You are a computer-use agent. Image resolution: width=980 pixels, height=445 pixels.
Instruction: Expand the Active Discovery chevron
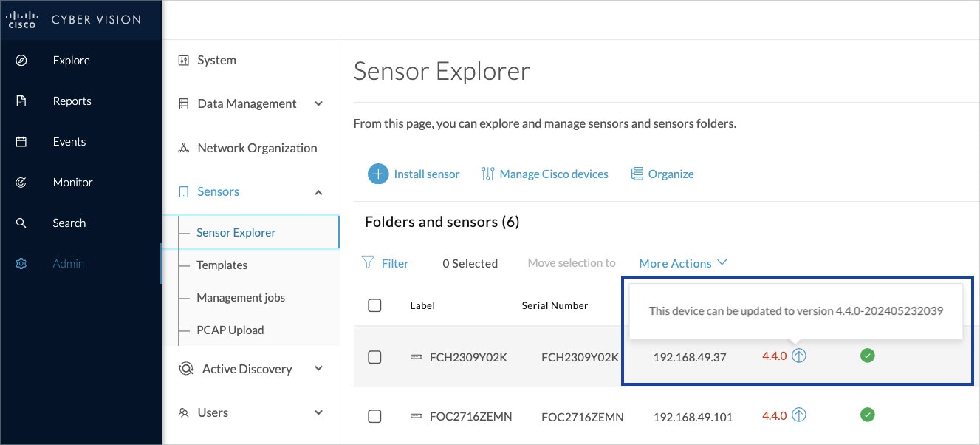tap(318, 369)
